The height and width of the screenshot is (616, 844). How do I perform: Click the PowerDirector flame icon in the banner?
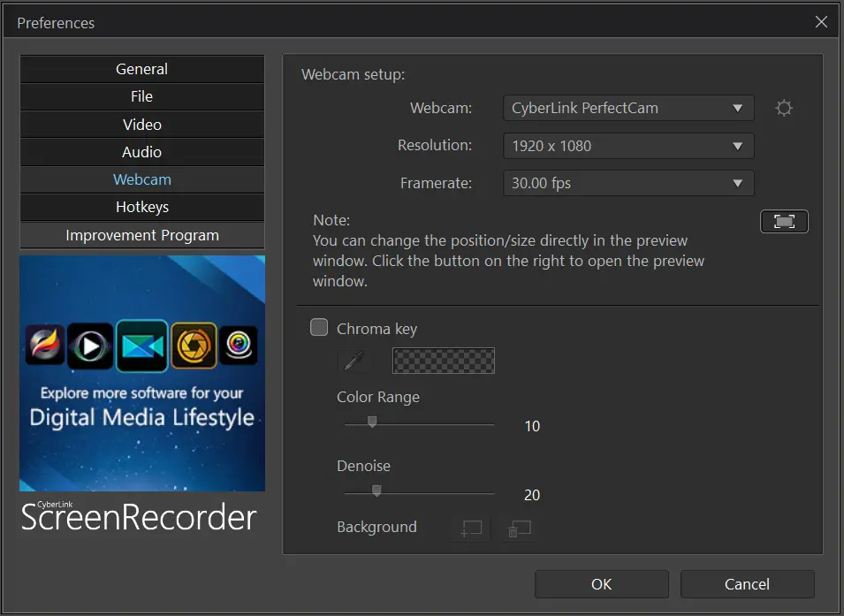(44, 346)
